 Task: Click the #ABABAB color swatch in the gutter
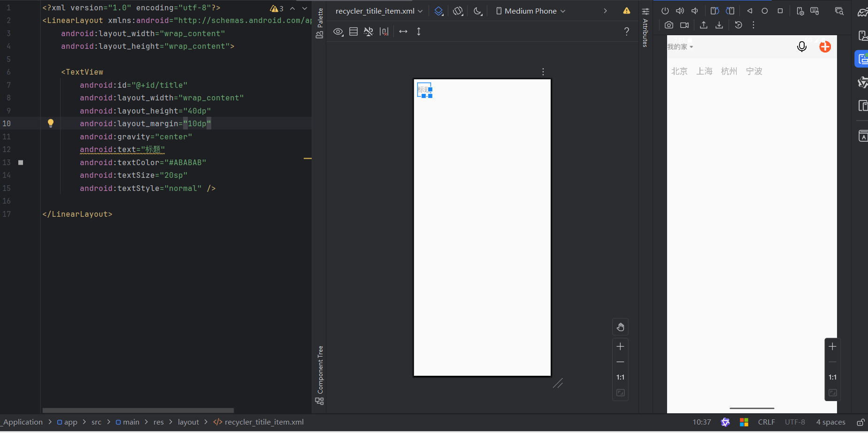click(x=21, y=162)
